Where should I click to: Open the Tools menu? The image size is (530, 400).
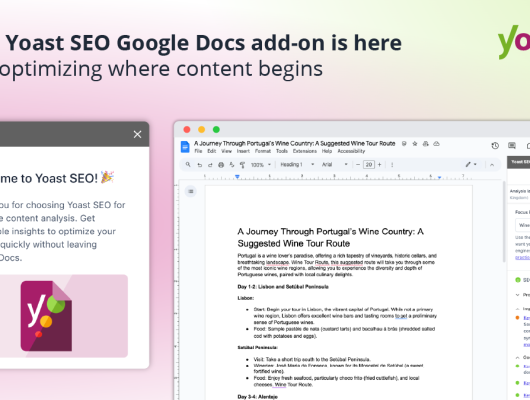point(282,151)
